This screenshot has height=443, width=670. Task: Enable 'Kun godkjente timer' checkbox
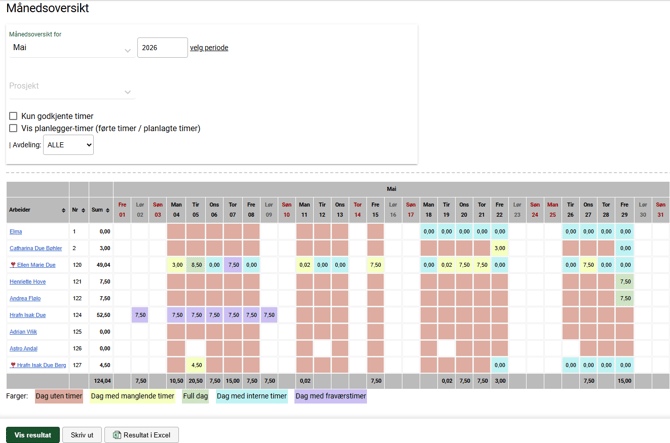13,116
